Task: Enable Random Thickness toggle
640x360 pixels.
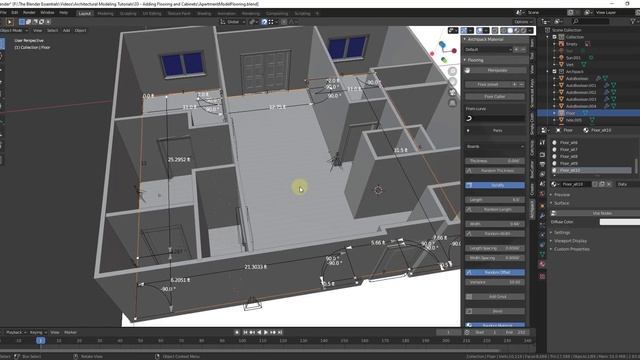Action: 495,171
